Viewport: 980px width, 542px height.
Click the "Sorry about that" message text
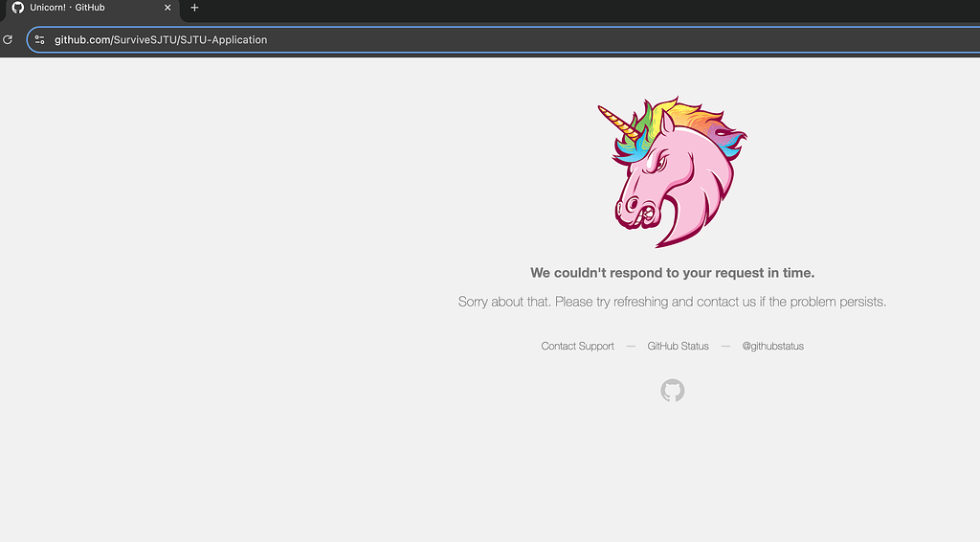coord(672,302)
